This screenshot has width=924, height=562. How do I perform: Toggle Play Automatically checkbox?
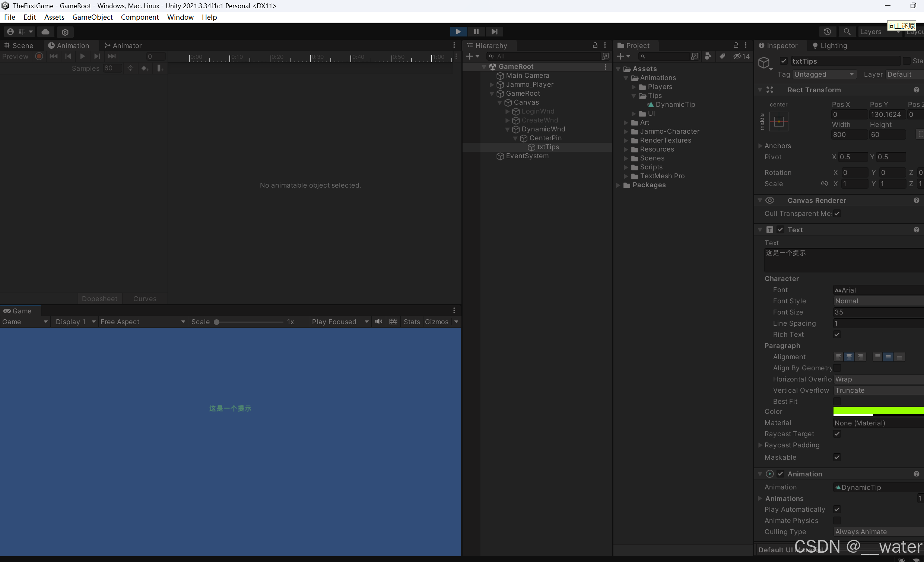coord(837,510)
